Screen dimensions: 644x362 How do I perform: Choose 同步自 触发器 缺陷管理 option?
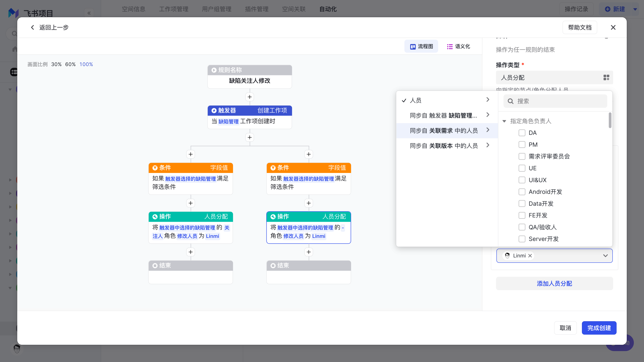tap(447, 115)
